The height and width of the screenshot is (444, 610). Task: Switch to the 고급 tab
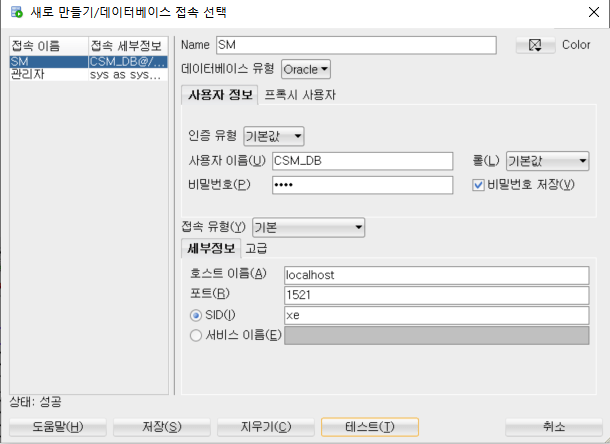(256, 248)
